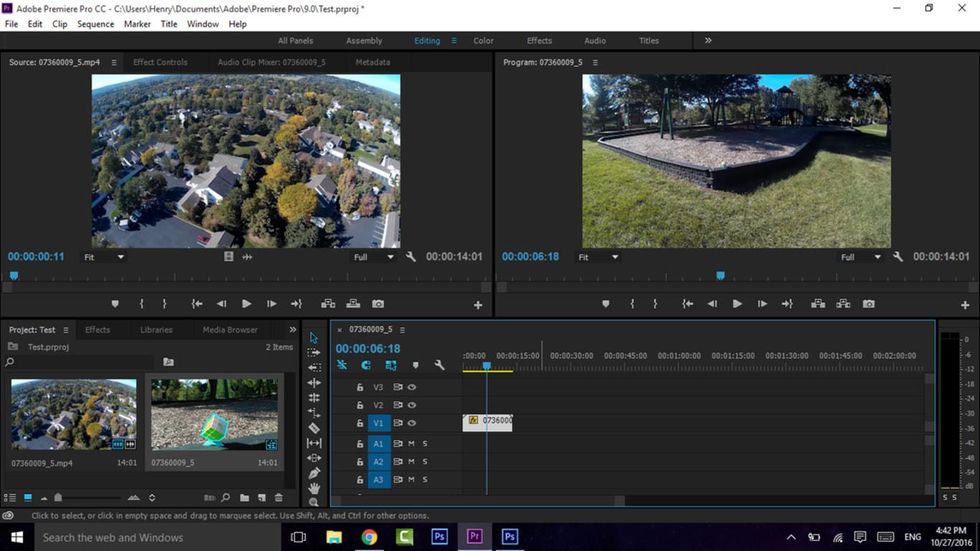Viewport: 980px width, 551px height.
Task: Toggle visibility eye of track V2
Action: click(x=411, y=405)
